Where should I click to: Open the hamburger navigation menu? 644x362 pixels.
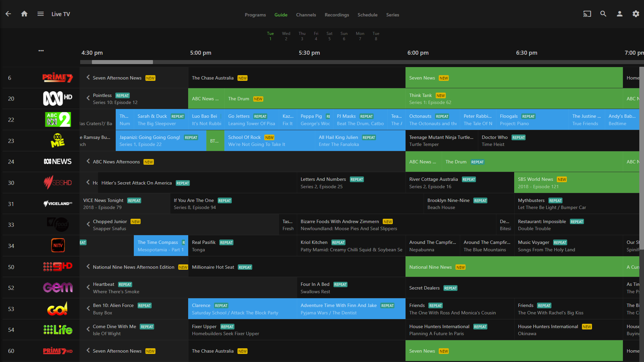pos(40,14)
